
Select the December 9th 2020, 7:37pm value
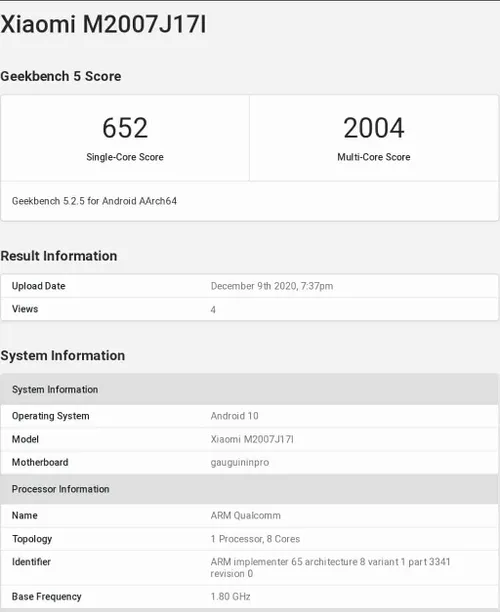click(272, 286)
